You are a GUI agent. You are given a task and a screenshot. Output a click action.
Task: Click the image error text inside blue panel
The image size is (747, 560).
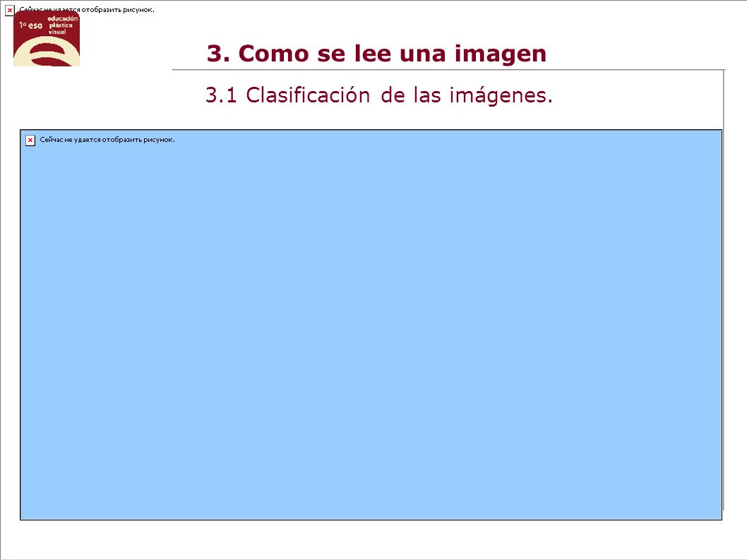point(107,140)
